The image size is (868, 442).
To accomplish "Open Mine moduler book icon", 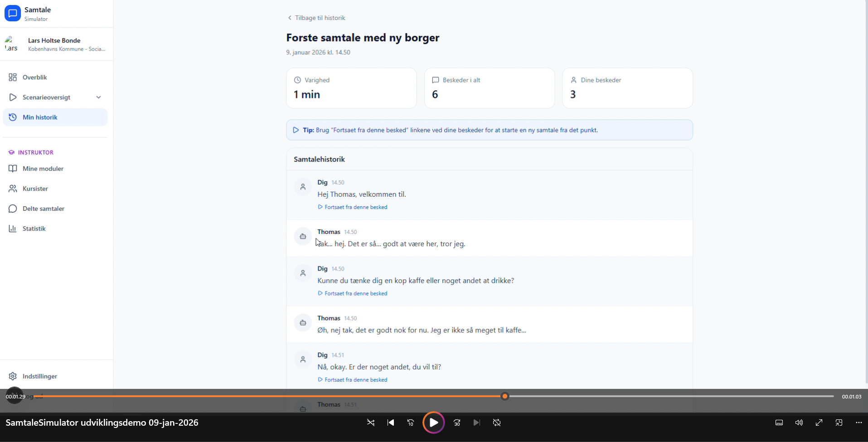I will (x=13, y=169).
